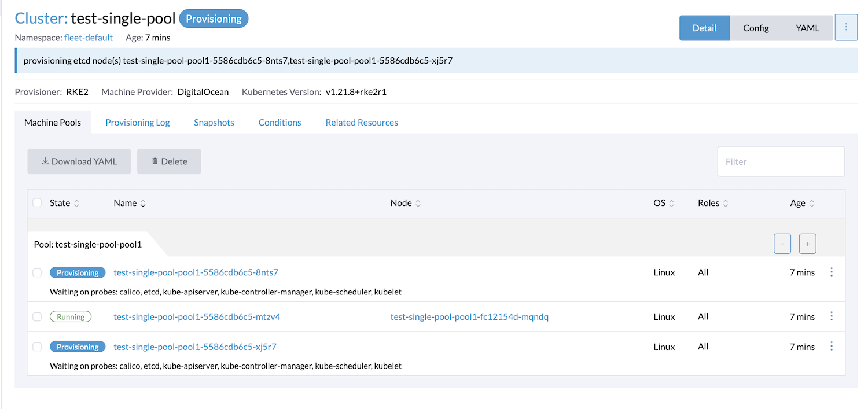This screenshot has height=409, width=868.
Task: Click node link test-single-pool-pool1-fc12154d-mqndq
Action: 469,316
